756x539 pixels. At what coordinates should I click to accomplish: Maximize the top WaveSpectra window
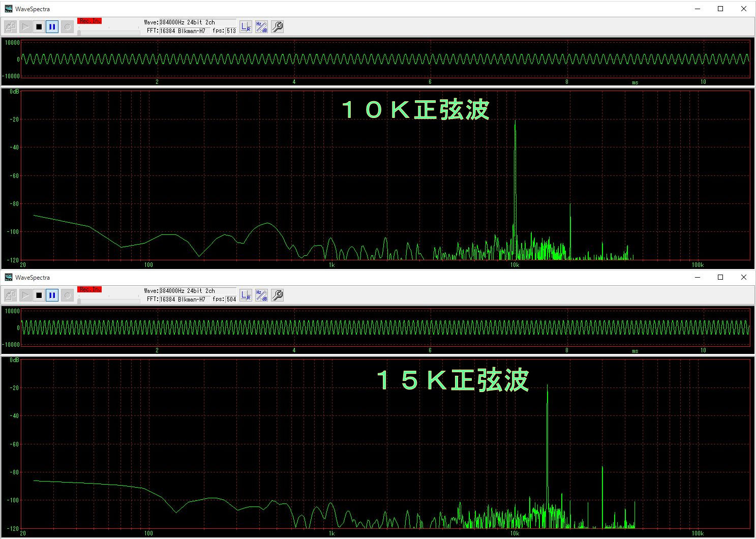click(720, 9)
